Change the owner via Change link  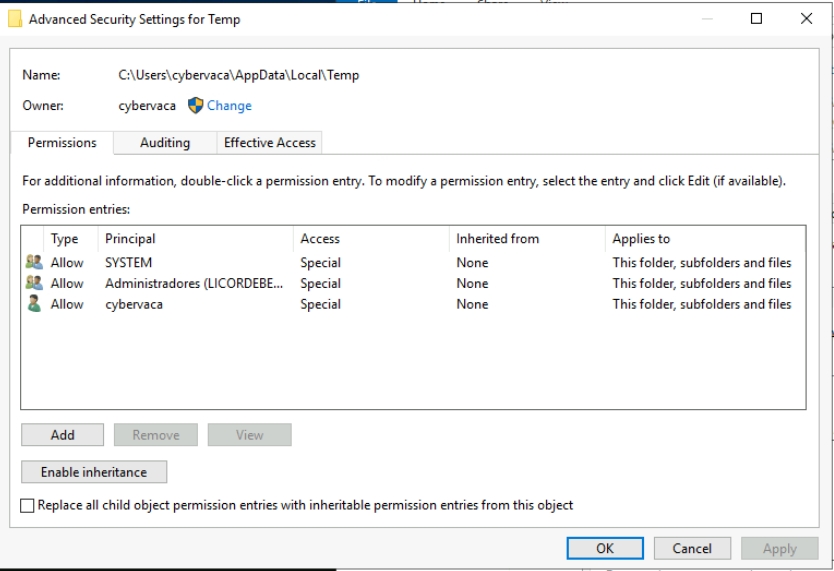tap(229, 105)
